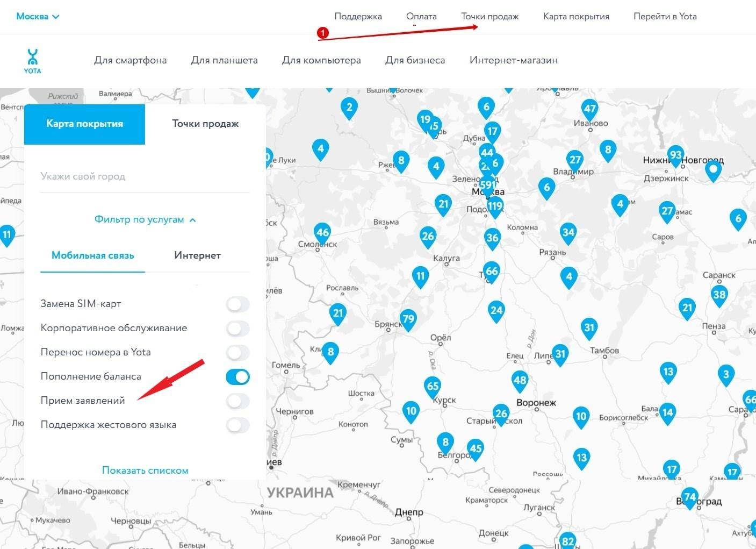Click map cluster marker 2 at top
756x549 pixels.
[x=349, y=108]
